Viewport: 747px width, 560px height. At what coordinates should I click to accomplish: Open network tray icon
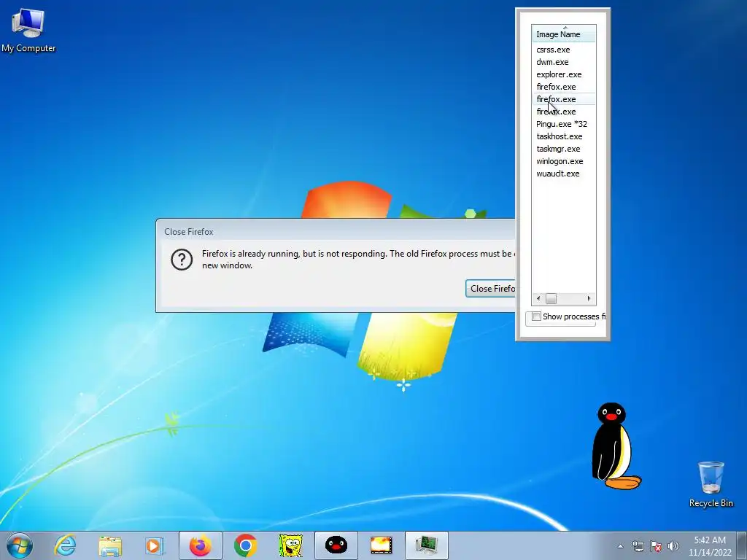point(638,546)
